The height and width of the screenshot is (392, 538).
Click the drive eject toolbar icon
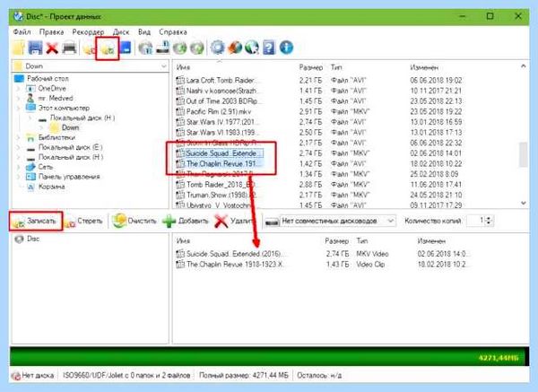[162, 48]
